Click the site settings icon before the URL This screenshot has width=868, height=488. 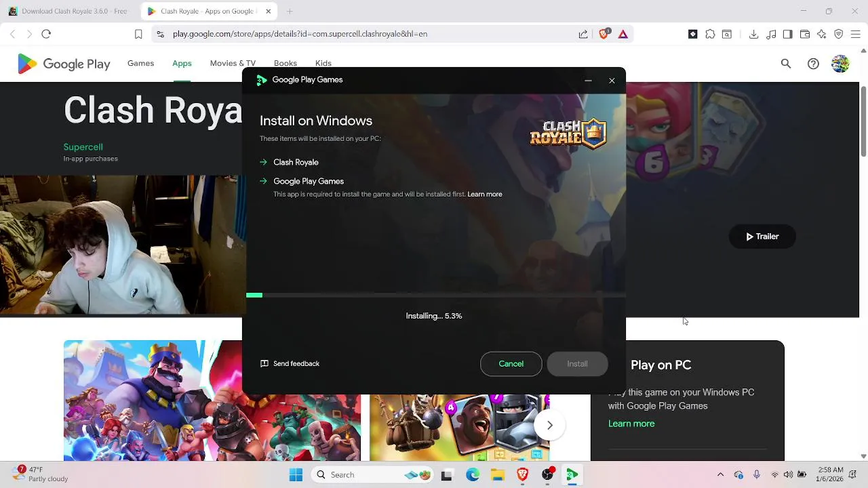point(159,34)
